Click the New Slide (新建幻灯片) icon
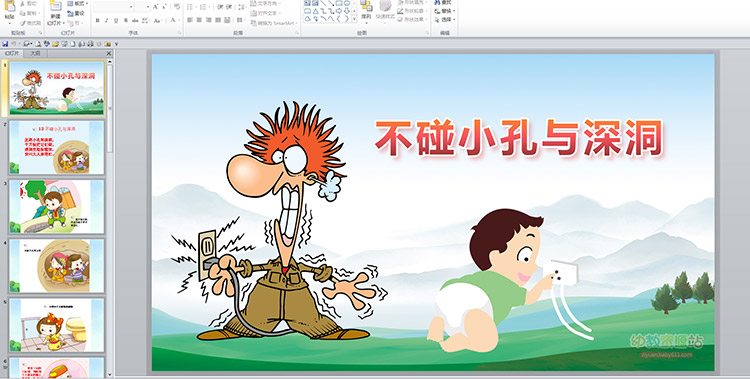The width and height of the screenshot is (750, 379). [x=55, y=6]
